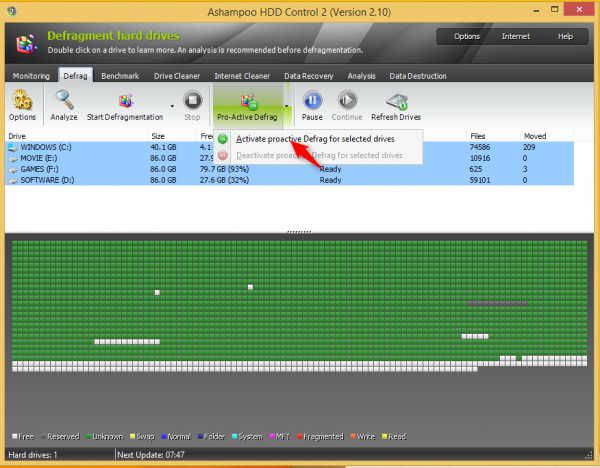Click the splitter grip above cluster map
600x468 pixels.
click(x=299, y=232)
